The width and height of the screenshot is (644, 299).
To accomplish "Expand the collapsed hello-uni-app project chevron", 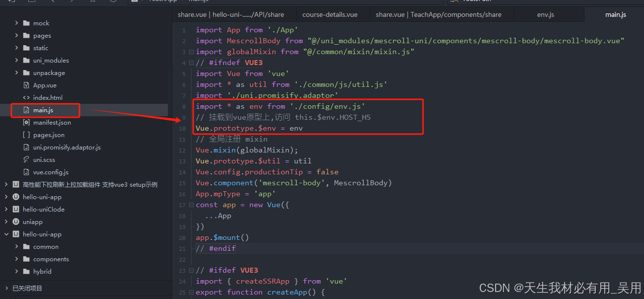I will pyautogui.click(x=6, y=197).
